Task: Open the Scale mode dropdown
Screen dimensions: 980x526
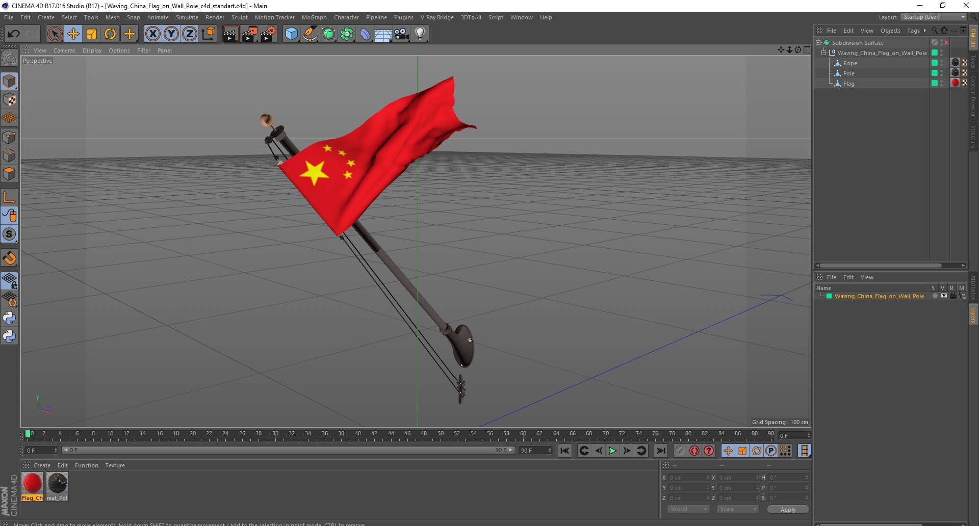Action: pos(738,509)
